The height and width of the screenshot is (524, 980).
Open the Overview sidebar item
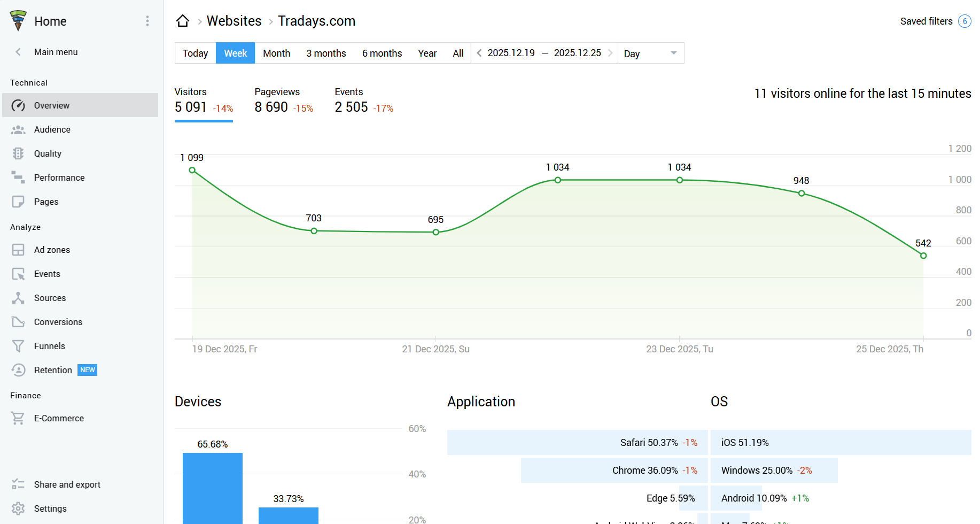80,105
